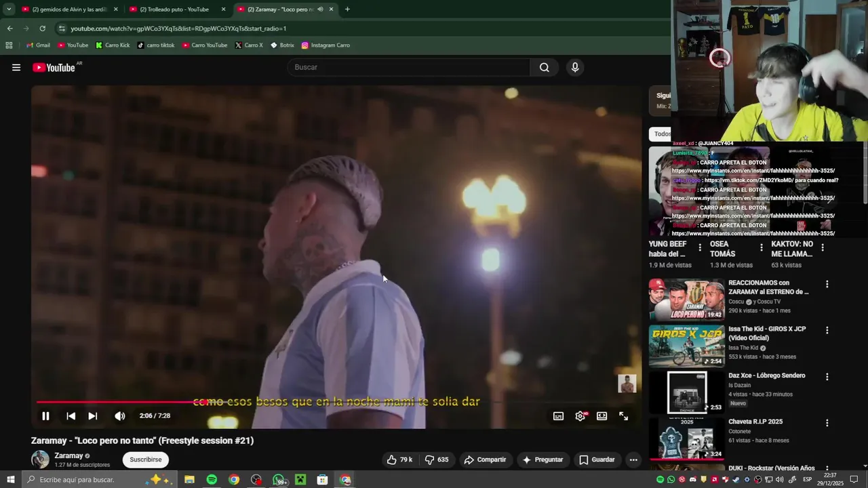Mute the Zaramay tab audio icon
868x488 pixels.
pyautogui.click(x=320, y=9)
